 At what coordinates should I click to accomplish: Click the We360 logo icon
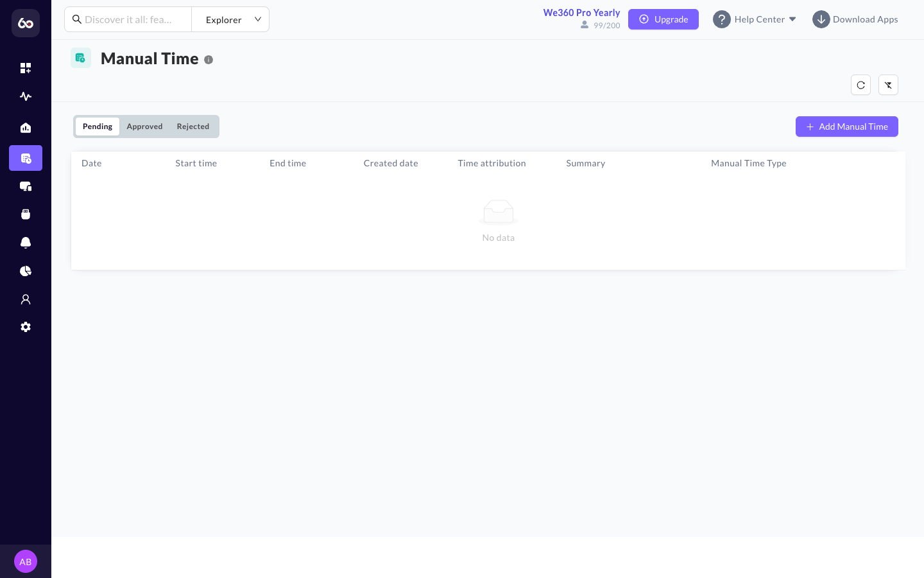click(x=26, y=23)
